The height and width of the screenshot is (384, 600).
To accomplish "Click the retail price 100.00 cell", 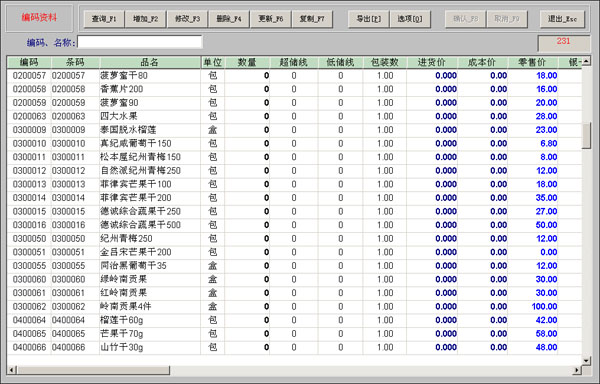I will [x=533, y=306].
